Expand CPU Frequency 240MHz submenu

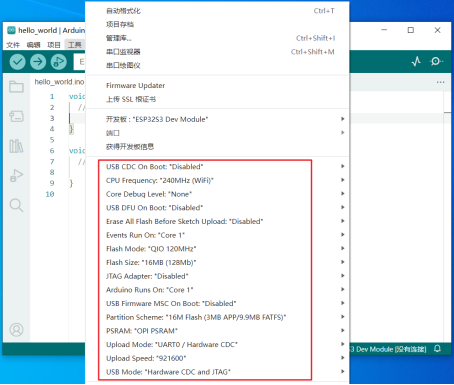coord(217,180)
